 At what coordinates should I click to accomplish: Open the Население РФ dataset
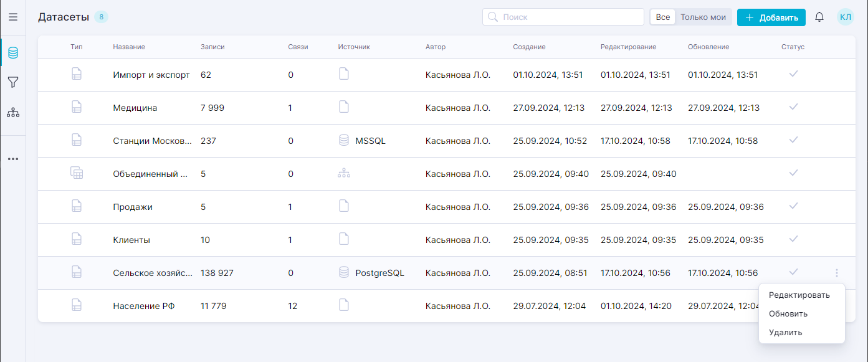pyautogui.click(x=143, y=306)
